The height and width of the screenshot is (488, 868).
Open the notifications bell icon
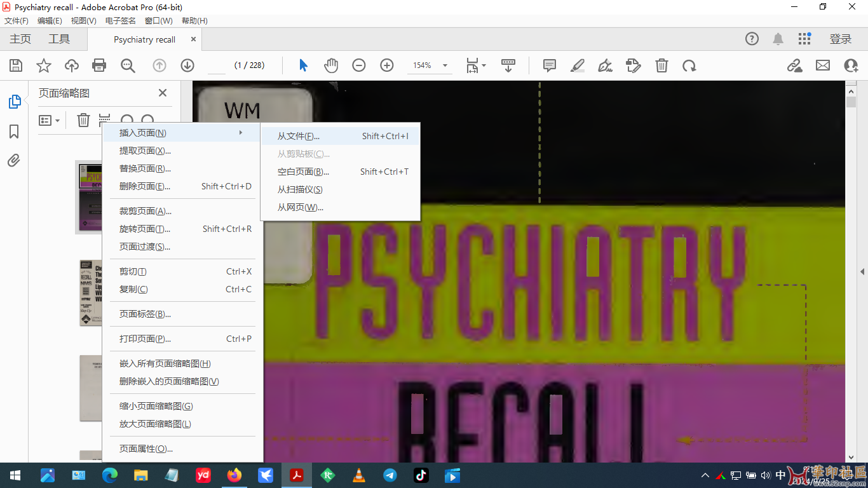778,39
